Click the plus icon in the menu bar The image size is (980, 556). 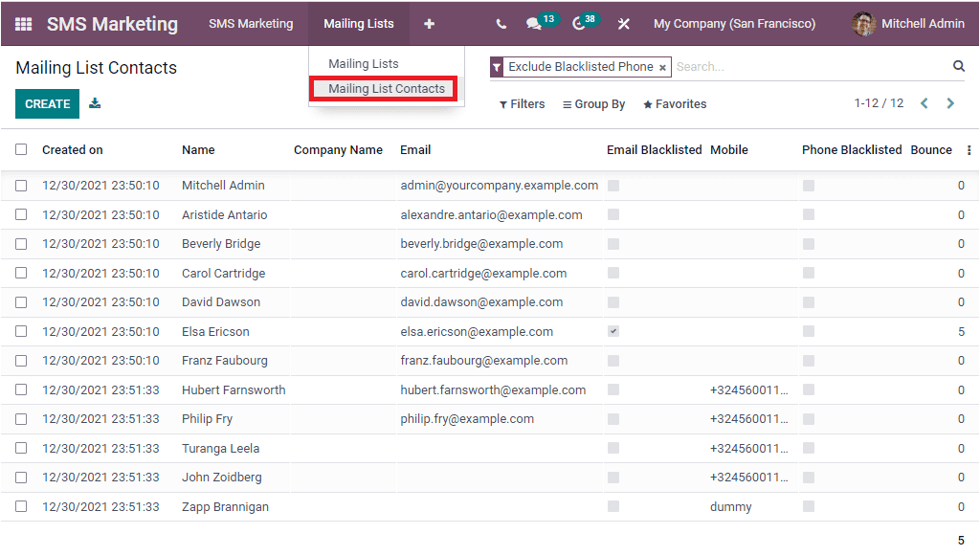(428, 24)
